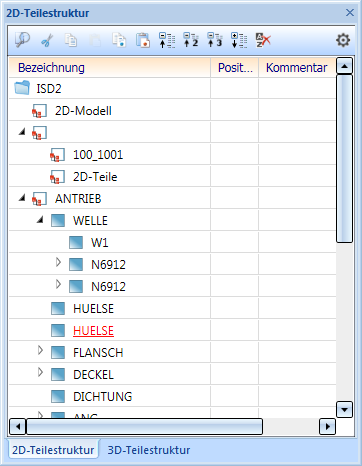Collapse the ANTRIEB tree node
Screen dimensions: 362x466
(x=22, y=198)
